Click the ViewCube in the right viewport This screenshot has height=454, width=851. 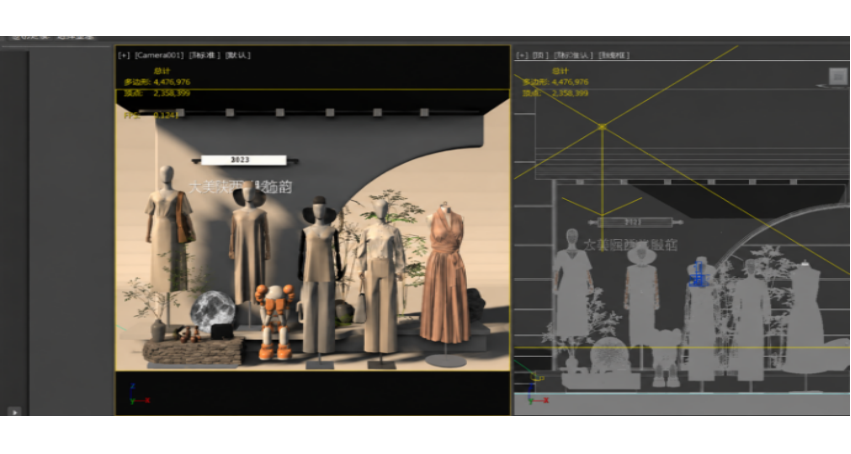tap(838, 76)
